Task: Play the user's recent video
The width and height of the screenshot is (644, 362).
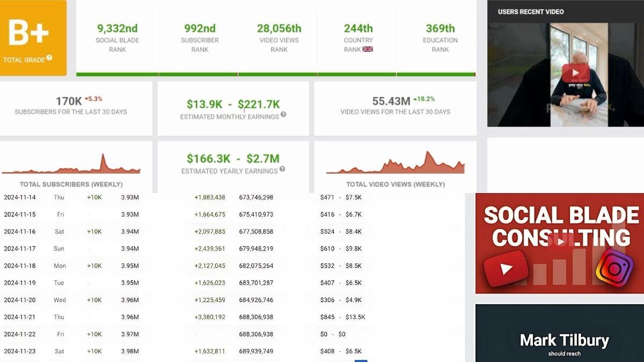Action: (575, 73)
